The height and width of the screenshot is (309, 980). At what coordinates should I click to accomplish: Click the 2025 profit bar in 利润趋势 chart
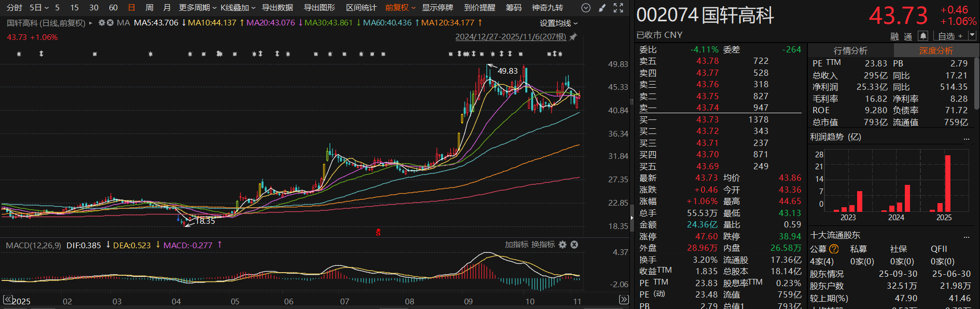[x=948, y=183]
